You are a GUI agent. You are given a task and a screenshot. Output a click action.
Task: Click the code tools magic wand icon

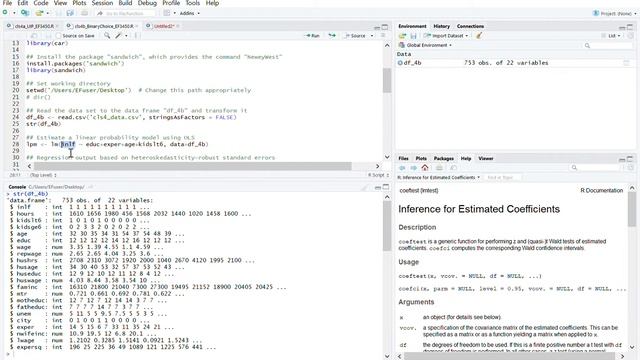click(118, 36)
